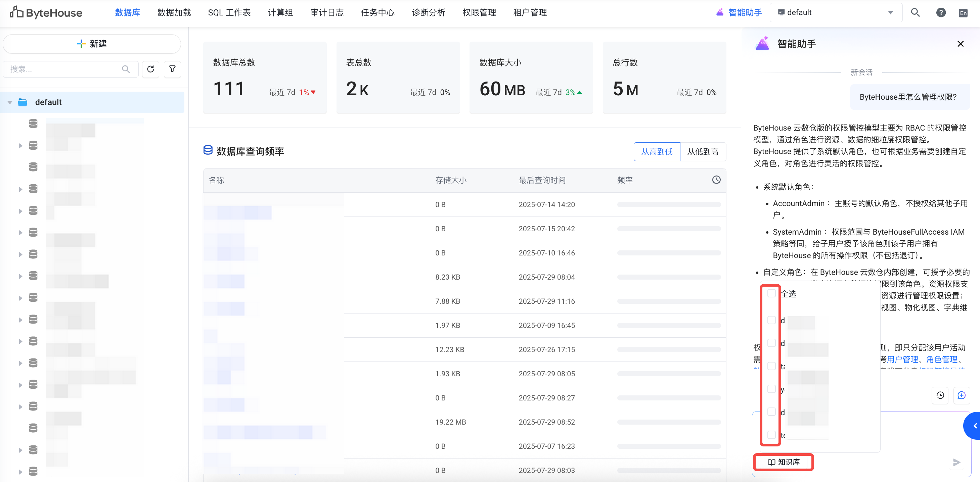Open chat history clock icon
This screenshot has width=980, height=482.
(940, 395)
